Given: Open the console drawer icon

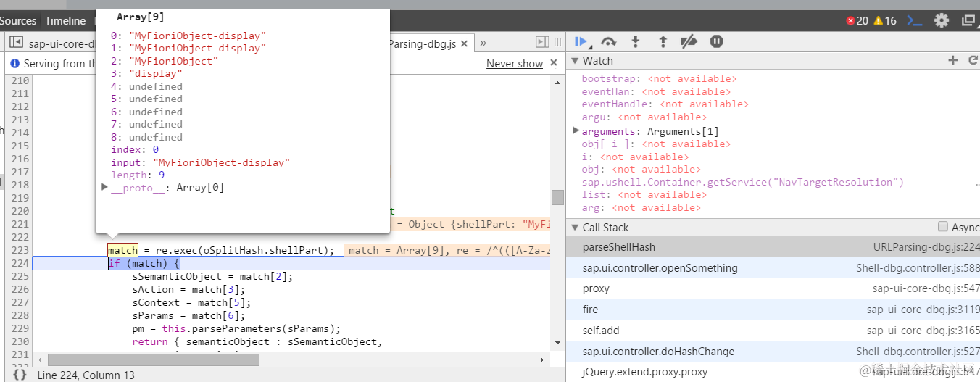Looking at the screenshot, I should pyautogui.click(x=914, y=20).
